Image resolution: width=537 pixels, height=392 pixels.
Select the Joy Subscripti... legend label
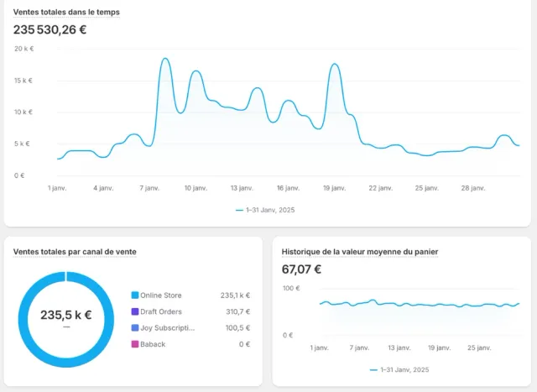coord(168,328)
